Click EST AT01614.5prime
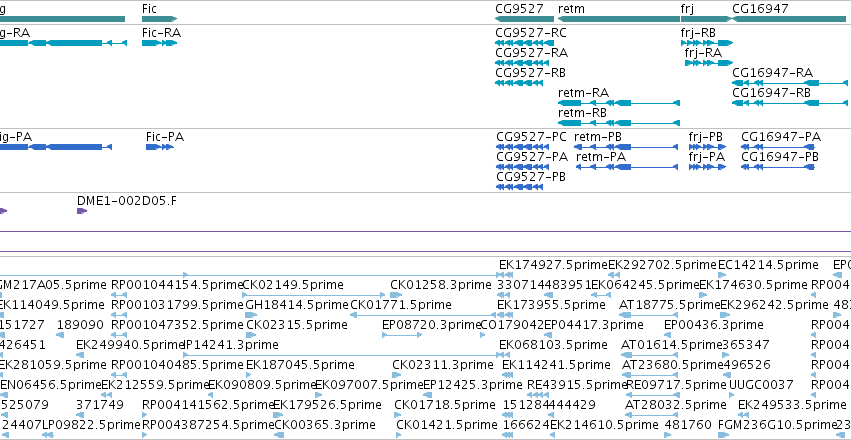851x440 pixels. pos(672,345)
